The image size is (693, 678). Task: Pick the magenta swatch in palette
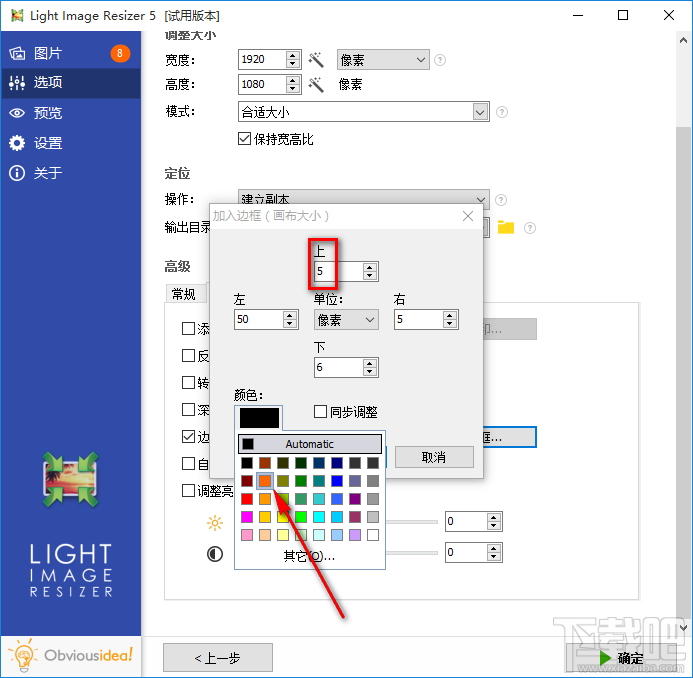(x=247, y=517)
